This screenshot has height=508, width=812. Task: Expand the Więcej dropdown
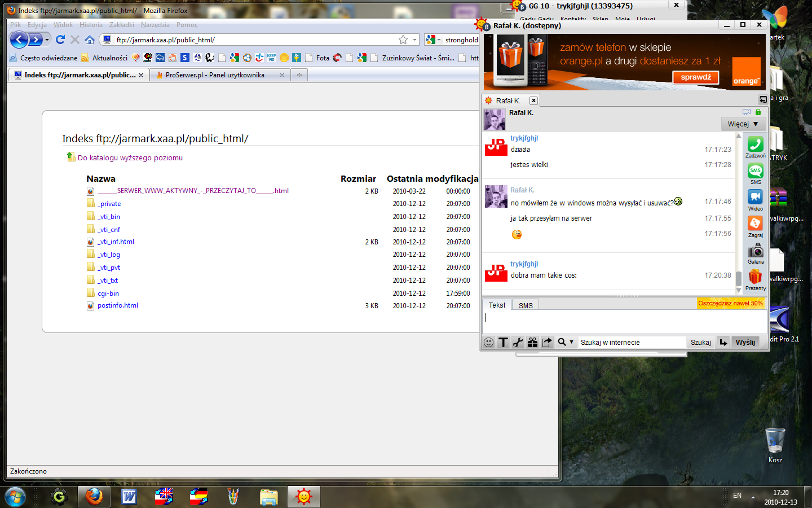743,124
